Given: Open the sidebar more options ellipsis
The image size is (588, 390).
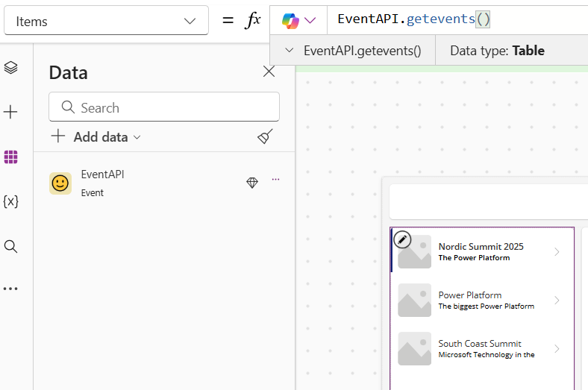Looking at the screenshot, I should coord(10,289).
